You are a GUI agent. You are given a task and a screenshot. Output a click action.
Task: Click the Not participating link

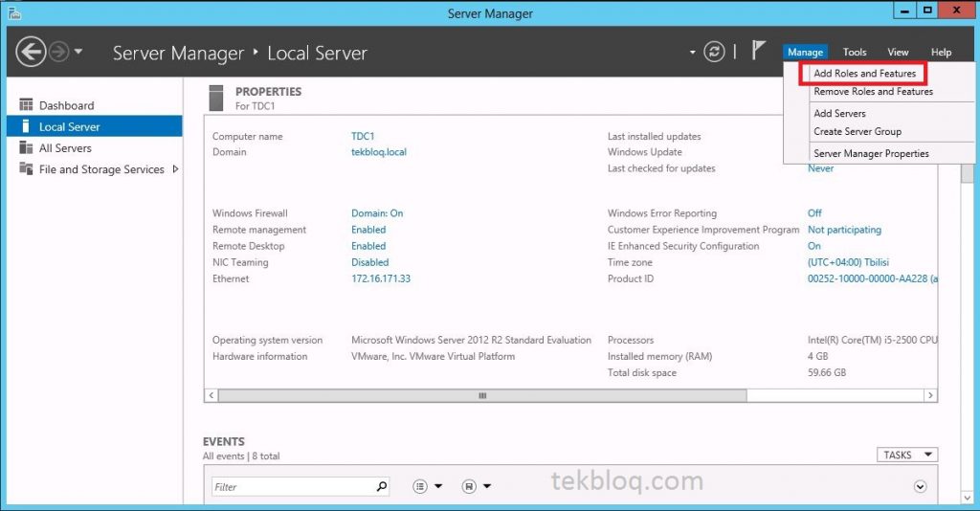(x=844, y=230)
